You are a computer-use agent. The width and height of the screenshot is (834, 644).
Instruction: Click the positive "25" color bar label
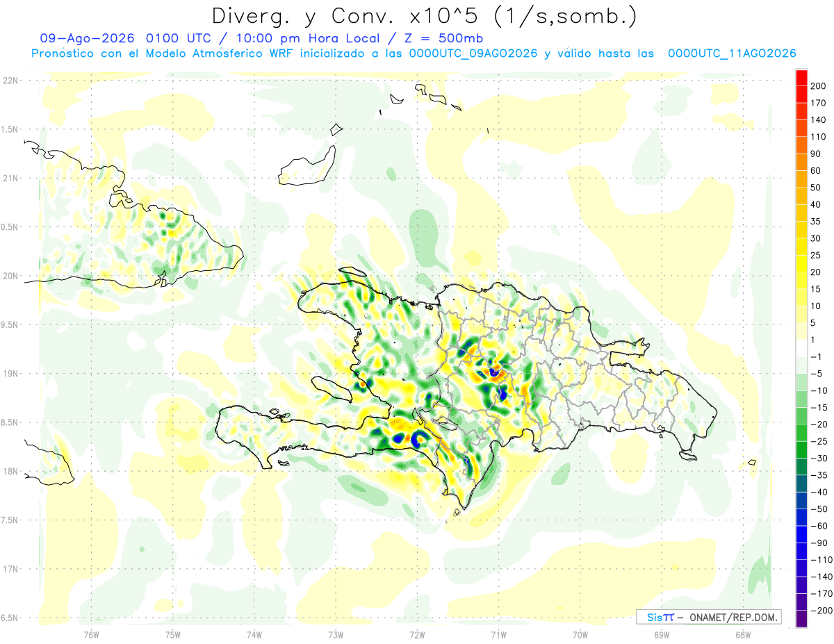816,255
